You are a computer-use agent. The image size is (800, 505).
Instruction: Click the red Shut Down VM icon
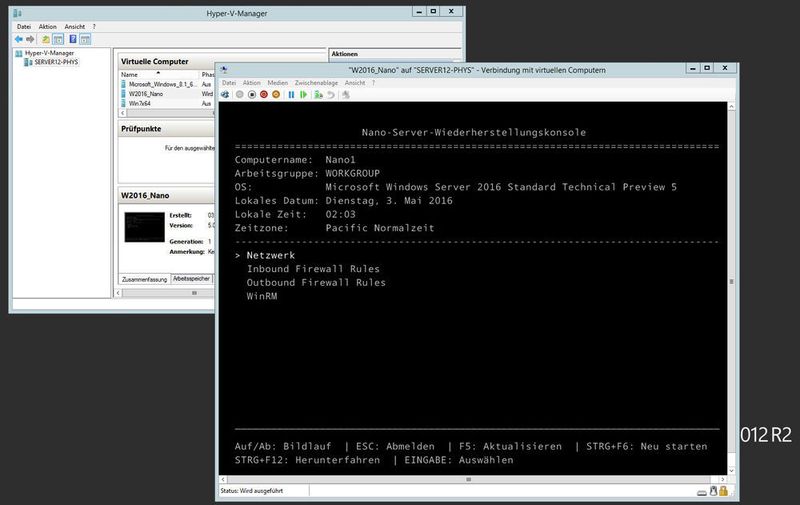(264, 95)
